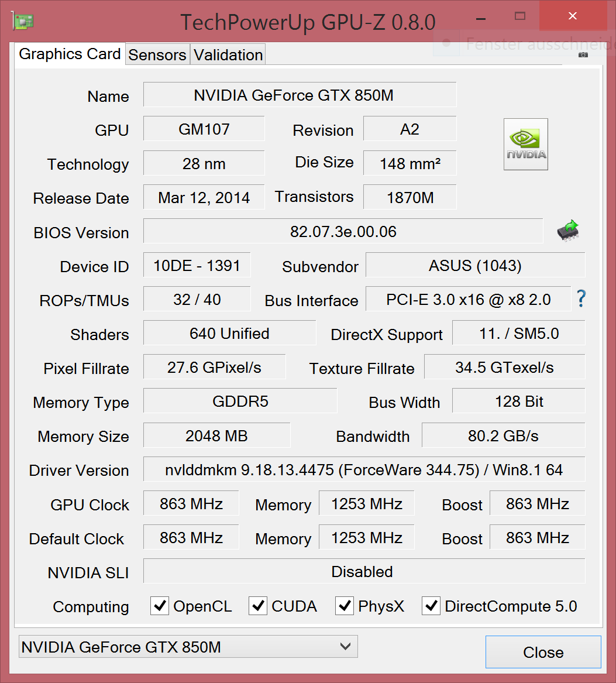
Task: Toggle the PhysX checkbox
Action: (x=345, y=606)
